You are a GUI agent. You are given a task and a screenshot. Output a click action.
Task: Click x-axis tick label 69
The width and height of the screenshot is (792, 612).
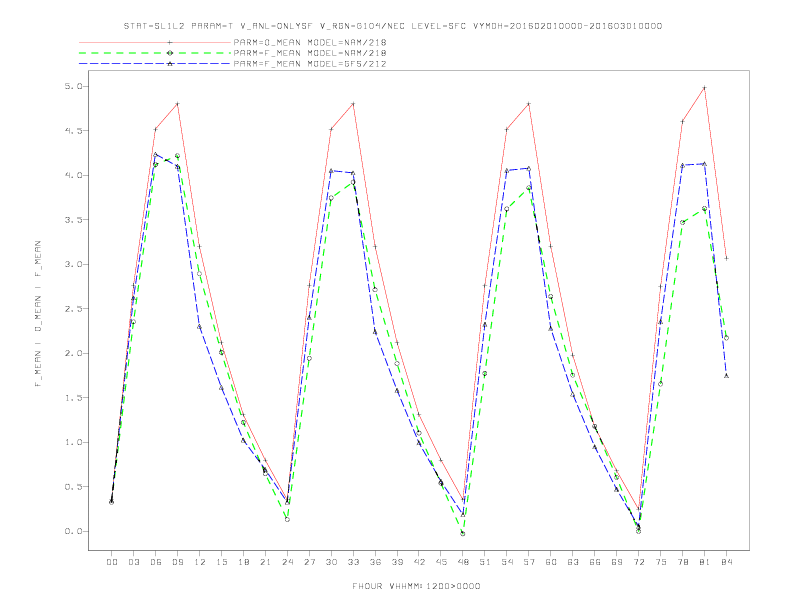[617, 562]
